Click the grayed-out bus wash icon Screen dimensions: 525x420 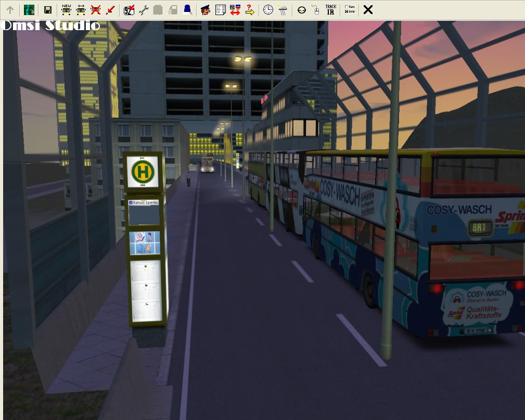(x=158, y=10)
